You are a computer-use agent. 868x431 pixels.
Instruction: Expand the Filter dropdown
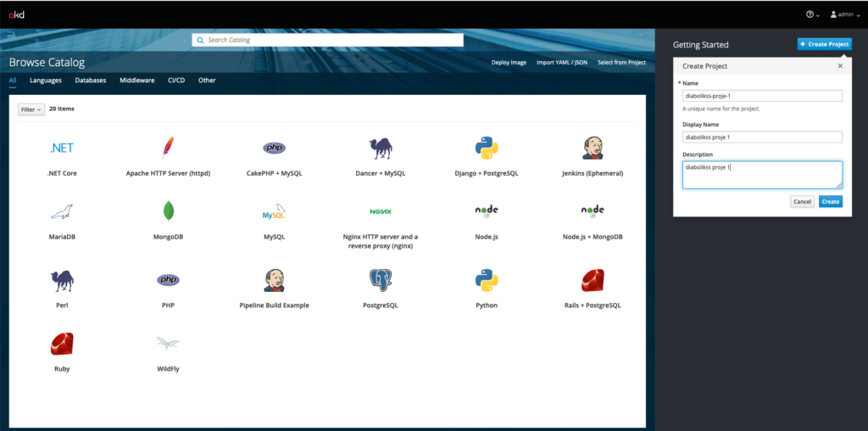pyautogui.click(x=31, y=109)
